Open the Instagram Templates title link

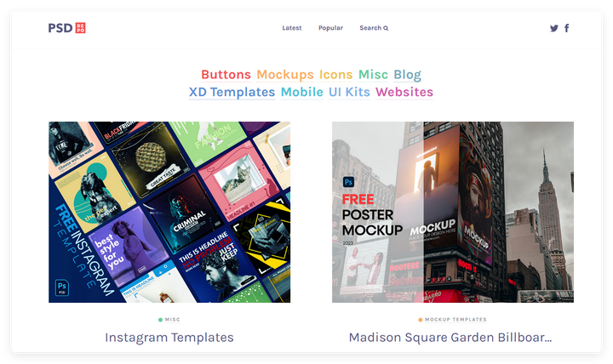tap(169, 338)
